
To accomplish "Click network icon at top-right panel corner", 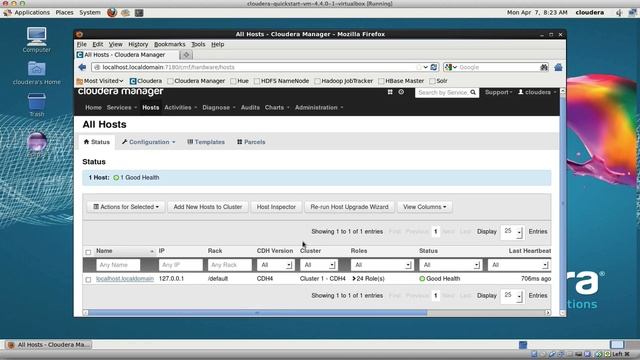I will (x=632, y=13).
